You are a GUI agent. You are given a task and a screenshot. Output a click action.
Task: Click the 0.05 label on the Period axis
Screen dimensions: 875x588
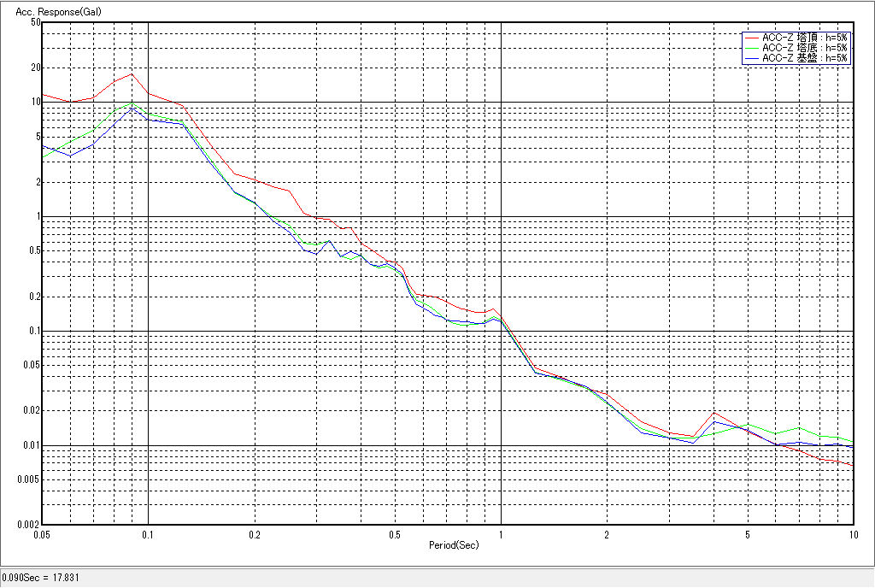coord(41,535)
